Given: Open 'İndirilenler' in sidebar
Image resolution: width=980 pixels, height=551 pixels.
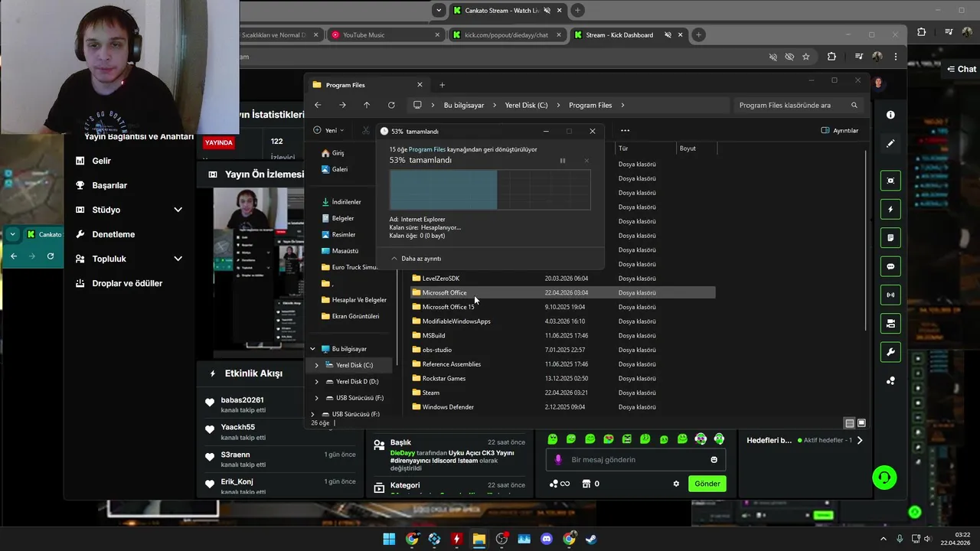Looking at the screenshot, I should coord(341,202).
